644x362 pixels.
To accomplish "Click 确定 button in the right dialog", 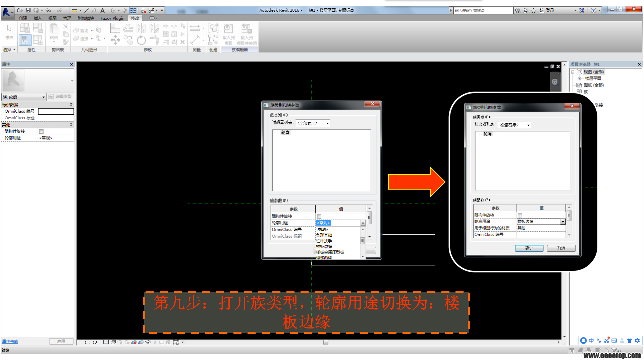I will 529,248.
